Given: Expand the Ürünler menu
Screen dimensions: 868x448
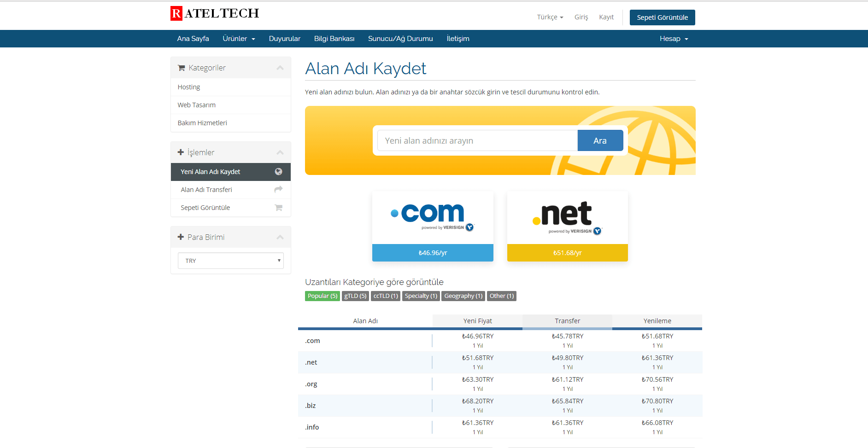Looking at the screenshot, I should coord(239,39).
